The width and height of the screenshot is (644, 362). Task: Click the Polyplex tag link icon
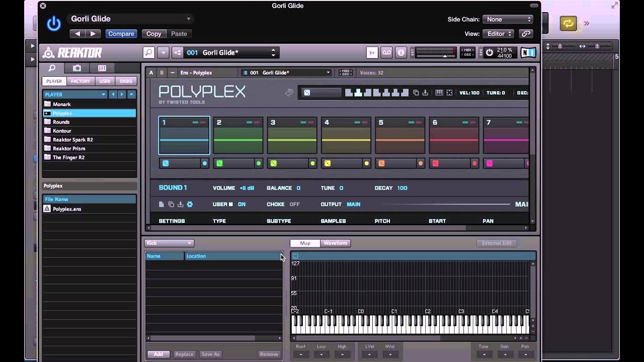point(289,93)
